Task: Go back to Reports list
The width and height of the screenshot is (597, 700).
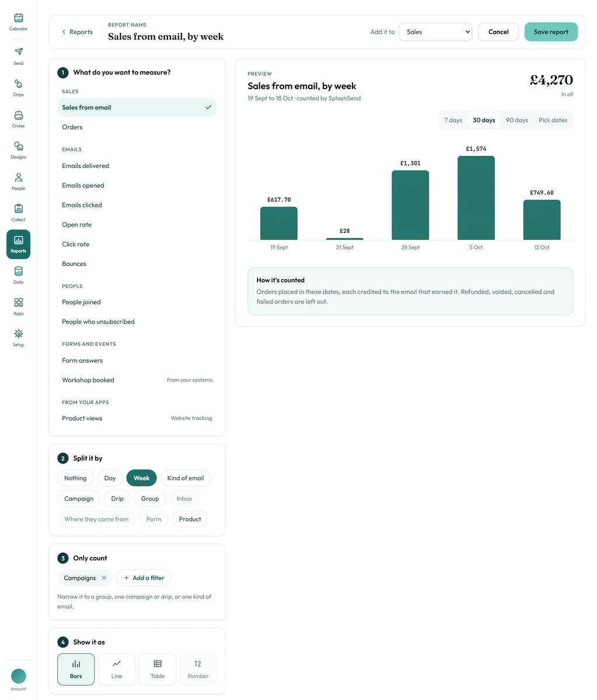Action: click(x=77, y=32)
